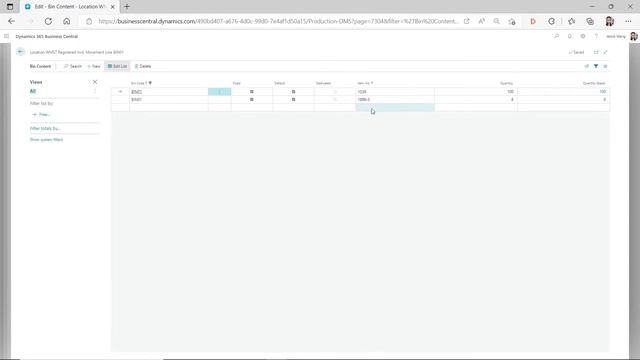Sort by the Item No. column header
The width and height of the screenshot is (640, 360).
coord(365,83)
